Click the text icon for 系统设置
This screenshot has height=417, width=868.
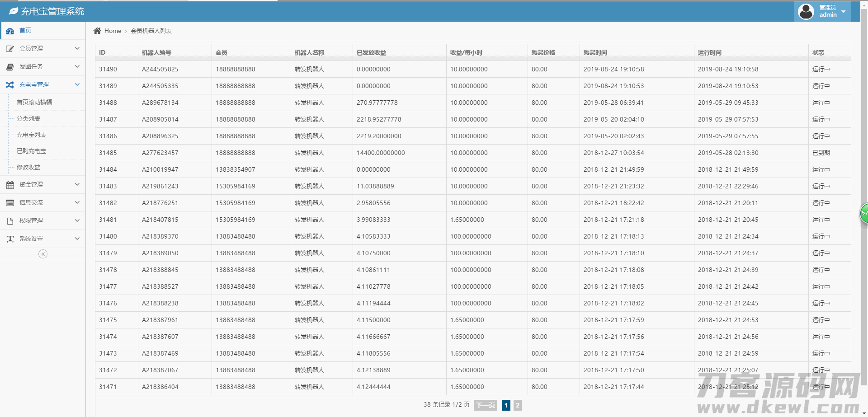coord(10,239)
